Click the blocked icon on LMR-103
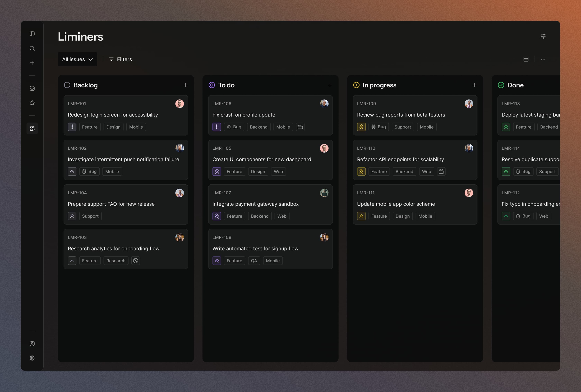This screenshot has height=392, width=581. tap(136, 261)
